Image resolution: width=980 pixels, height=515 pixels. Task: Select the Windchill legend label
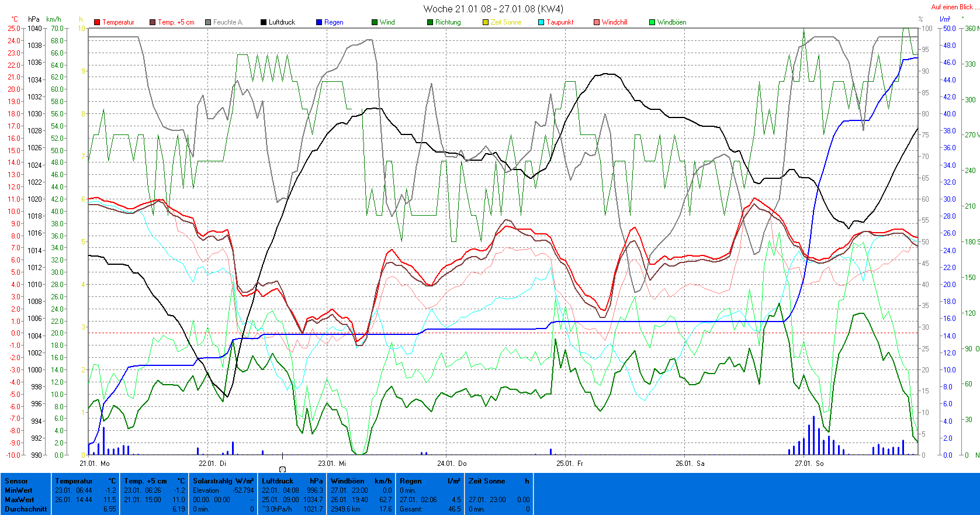pos(614,22)
